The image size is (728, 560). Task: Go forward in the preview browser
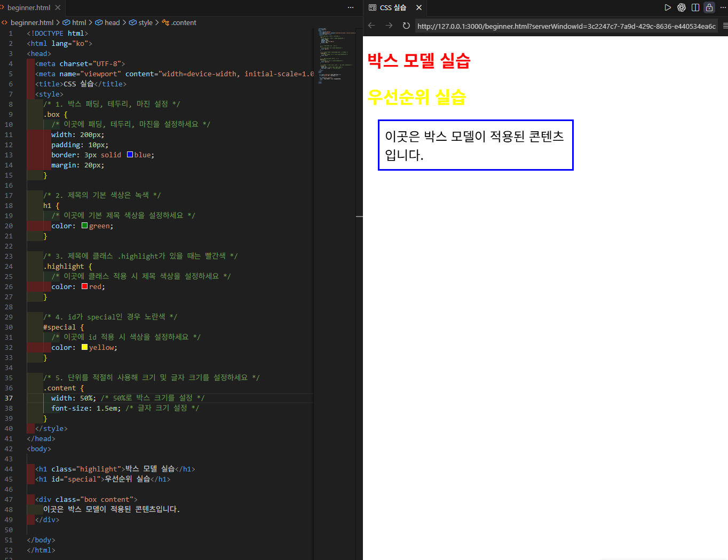coord(389,26)
